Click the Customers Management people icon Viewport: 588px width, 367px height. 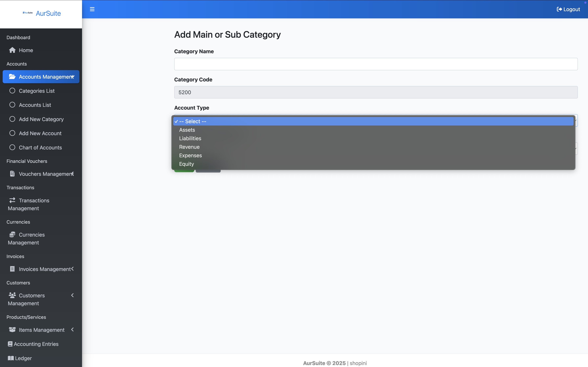(12, 295)
